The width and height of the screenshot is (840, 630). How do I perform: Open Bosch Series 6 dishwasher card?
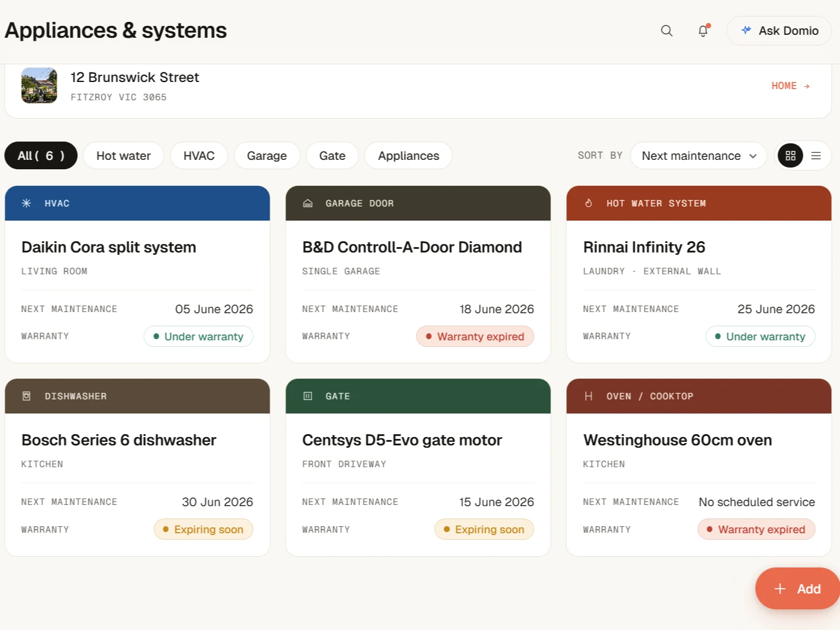137,467
